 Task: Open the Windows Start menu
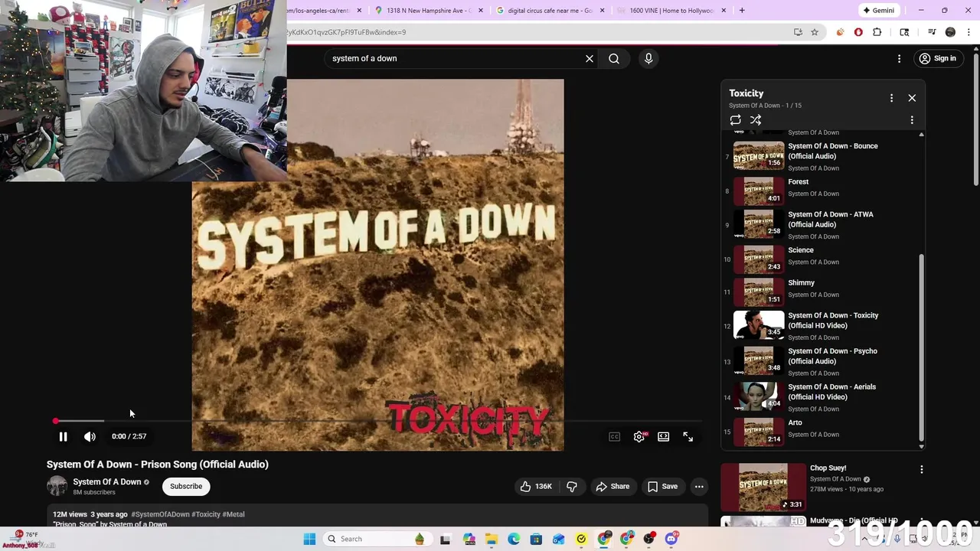(309, 539)
